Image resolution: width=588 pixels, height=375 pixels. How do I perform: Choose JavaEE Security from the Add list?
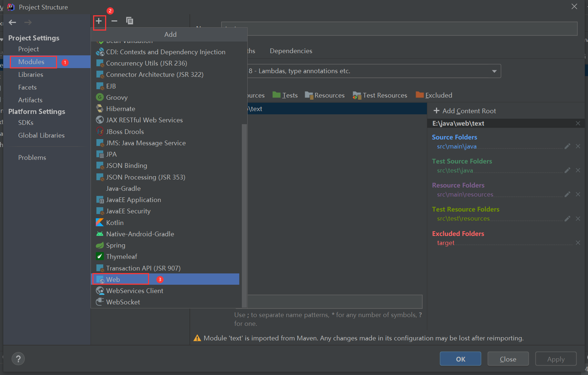[165, 211]
